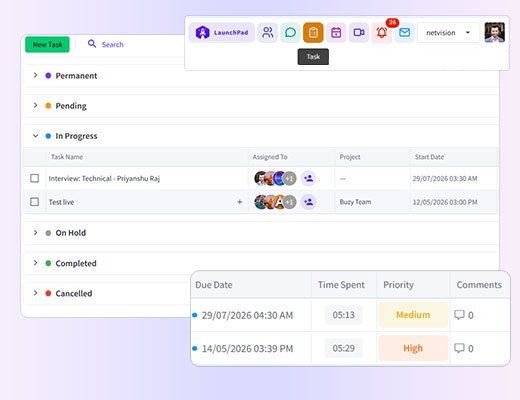The image size is (520, 400).
Task: Open the netvision workspace dropdown
Action: click(x=448, y=33)
